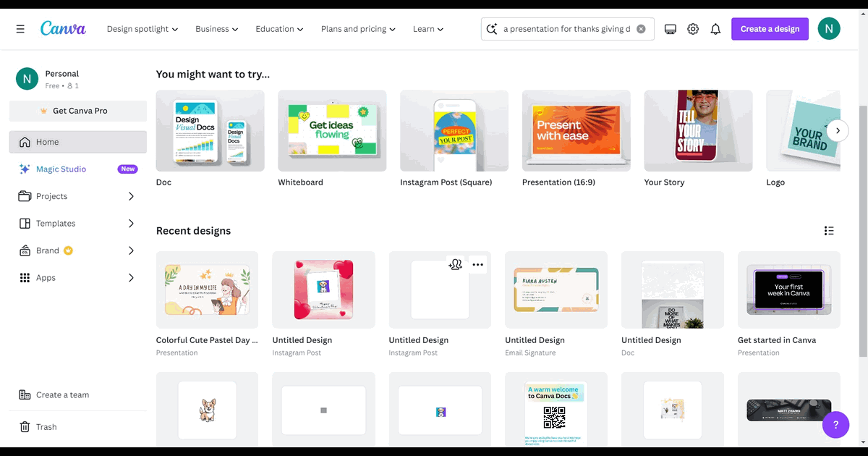Click the 'Recent designs' heading

194,231
